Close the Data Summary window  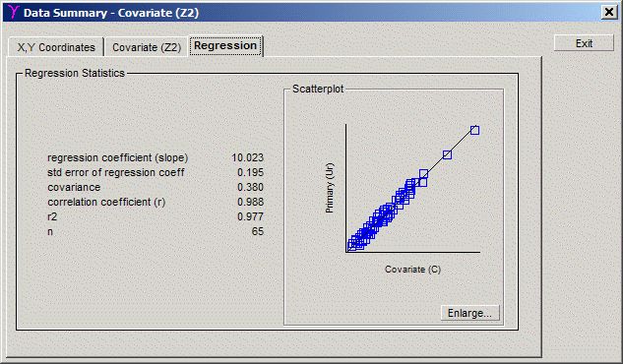608,13
